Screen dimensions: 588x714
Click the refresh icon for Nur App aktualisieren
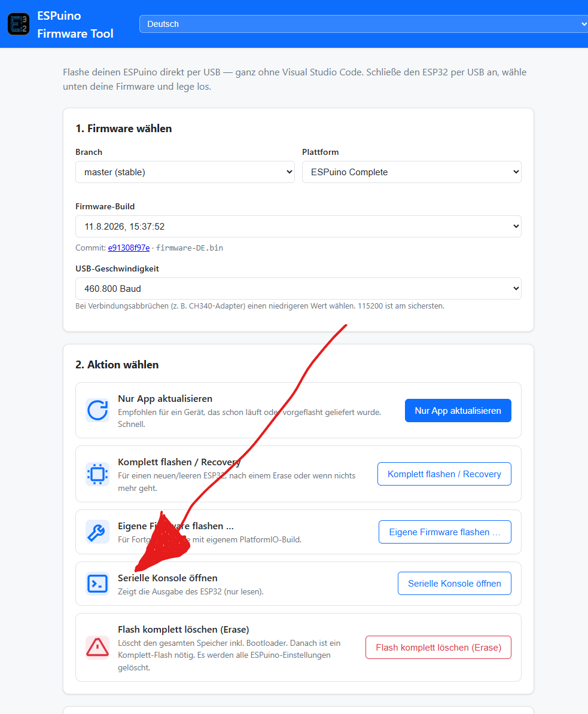coord(98,410)
